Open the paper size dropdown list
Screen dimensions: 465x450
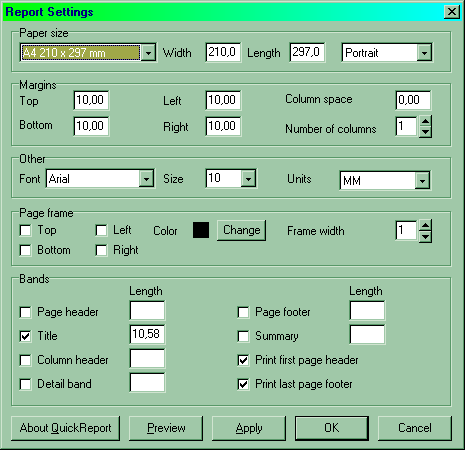pos(148,53)
